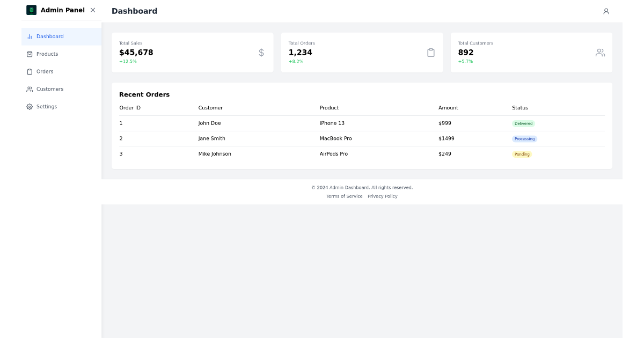Open Orders using the clipboard sidebar icon

point(29,71)
